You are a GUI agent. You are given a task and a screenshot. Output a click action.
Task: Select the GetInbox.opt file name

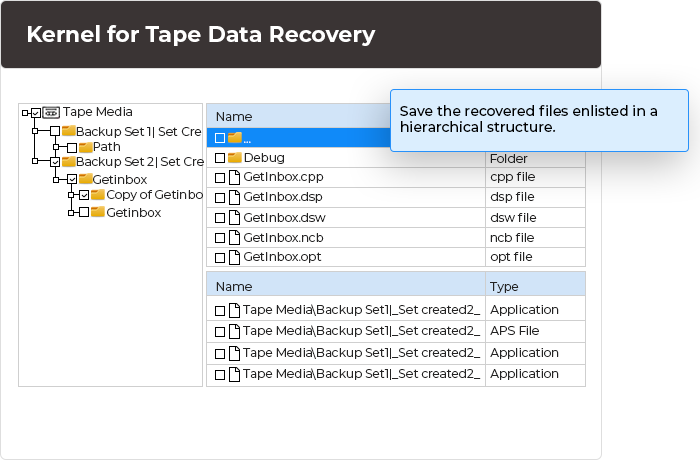pyautogui.click(x=282, y=257)
